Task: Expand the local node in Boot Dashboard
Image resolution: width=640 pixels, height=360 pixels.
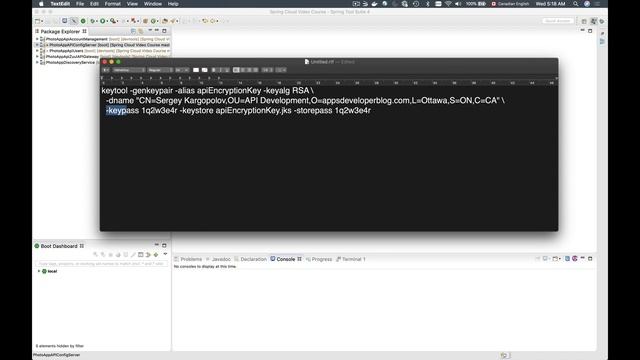Action: (39, 271)
